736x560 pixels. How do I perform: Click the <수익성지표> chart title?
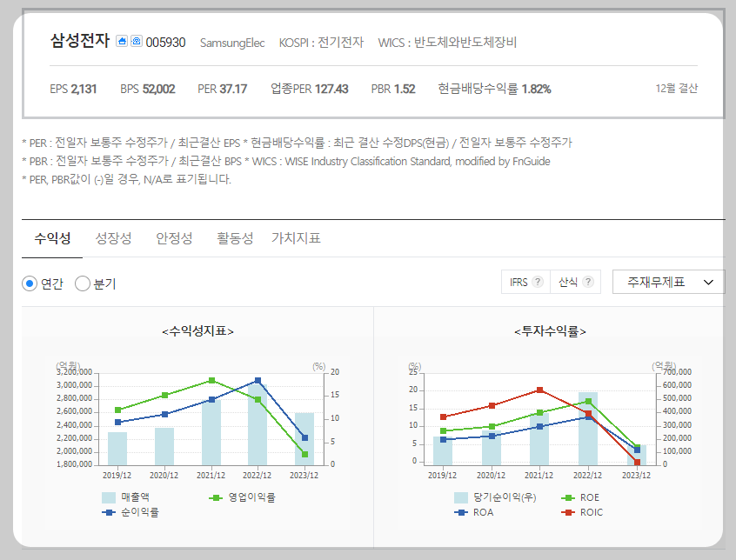click(x=197, y=331)
